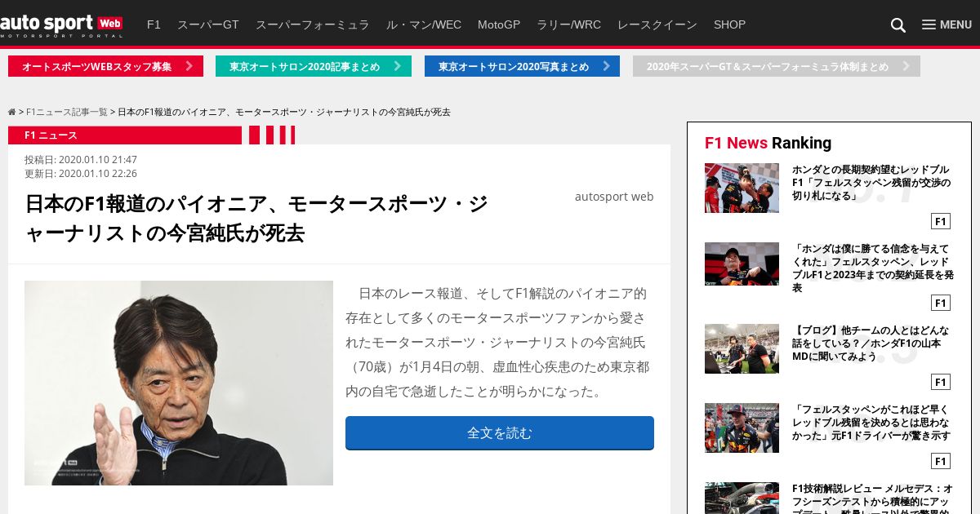Open the F1 navigation menu item

pos(154,24)
